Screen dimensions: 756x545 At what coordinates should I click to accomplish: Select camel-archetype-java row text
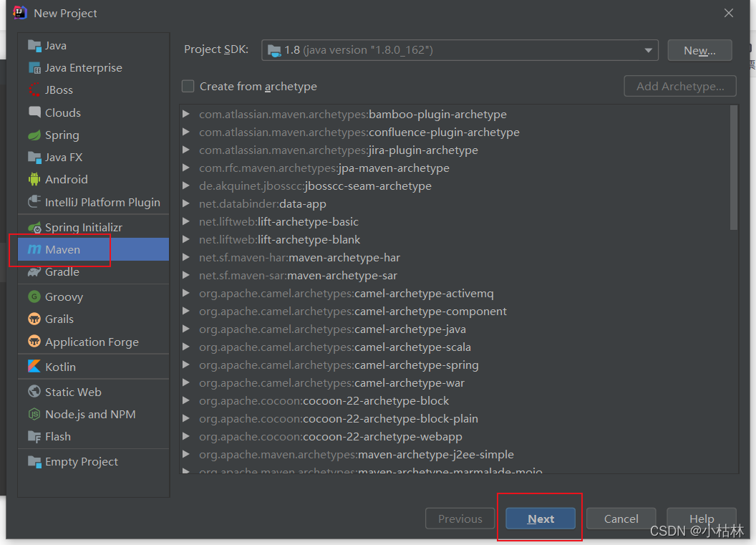332,329
